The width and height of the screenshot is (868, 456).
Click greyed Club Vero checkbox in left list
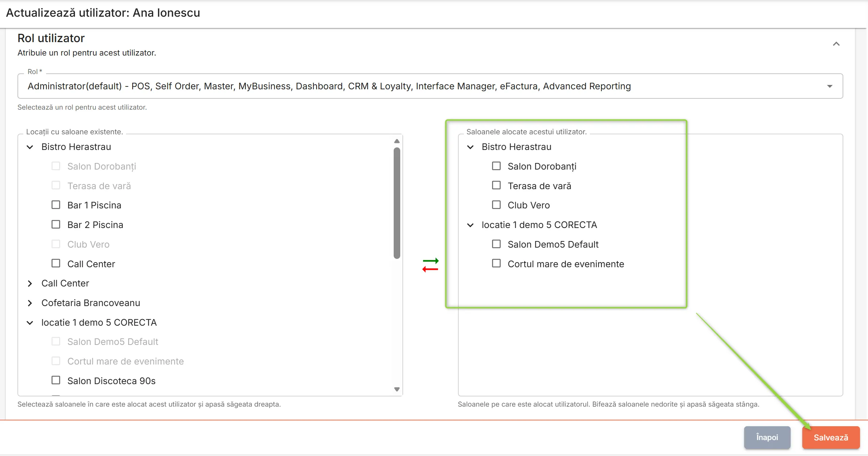(x=56, y=244)
